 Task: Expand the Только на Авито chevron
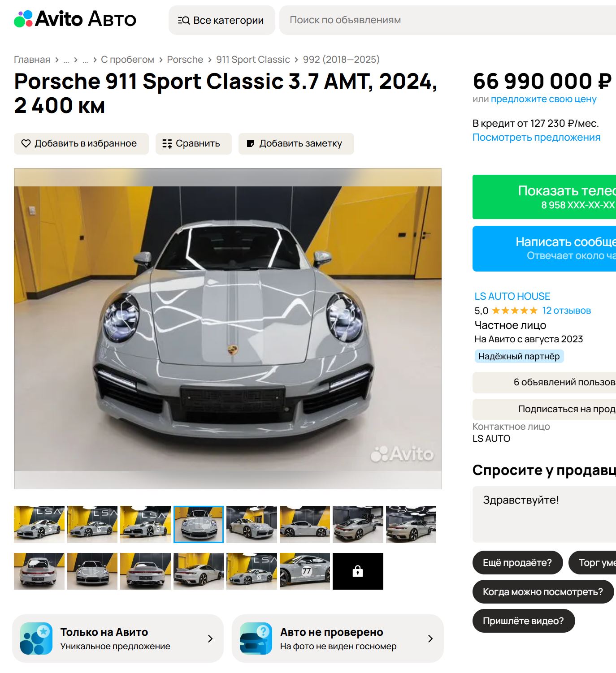(x=210, y=638)
